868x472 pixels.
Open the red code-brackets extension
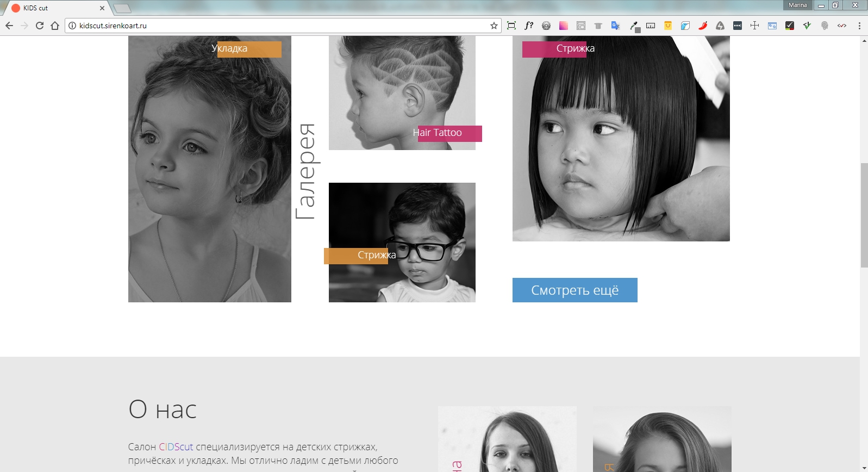[x=842, y=26]
